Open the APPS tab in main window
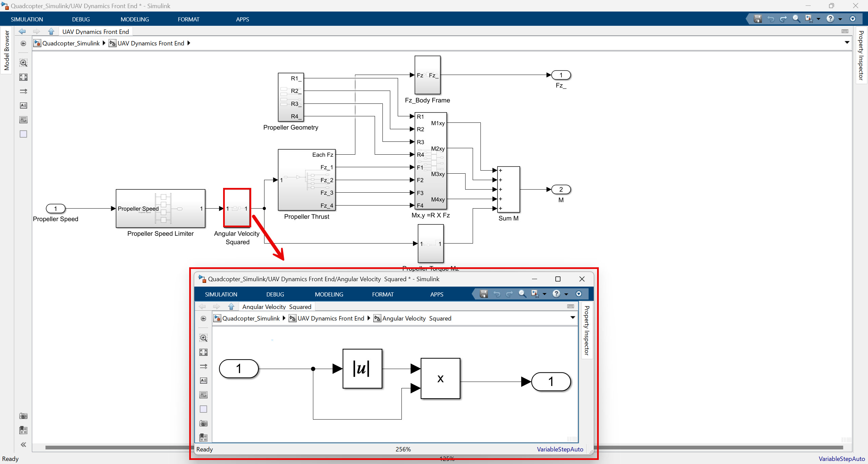 [242, 19]
